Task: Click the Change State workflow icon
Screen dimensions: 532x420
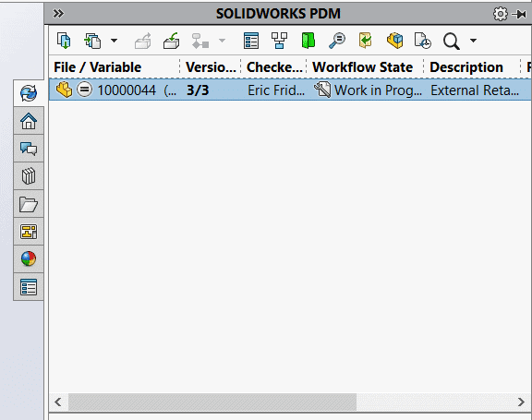Action: [x=199, y=41]
